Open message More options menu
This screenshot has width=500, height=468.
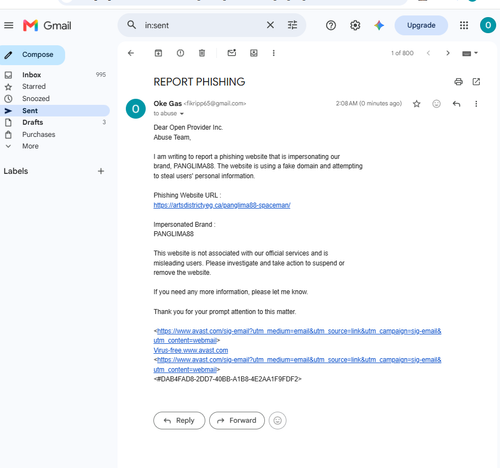[476, 104]
